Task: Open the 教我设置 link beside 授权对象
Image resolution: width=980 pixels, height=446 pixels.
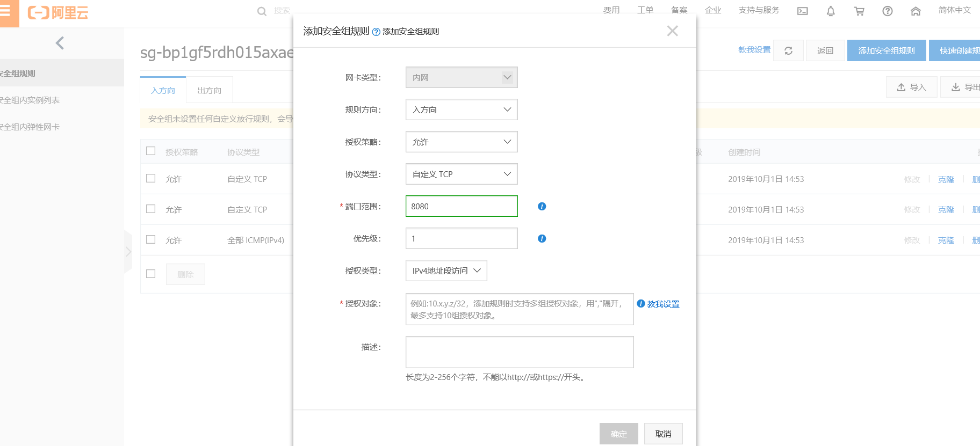Action: coord(663,304)
